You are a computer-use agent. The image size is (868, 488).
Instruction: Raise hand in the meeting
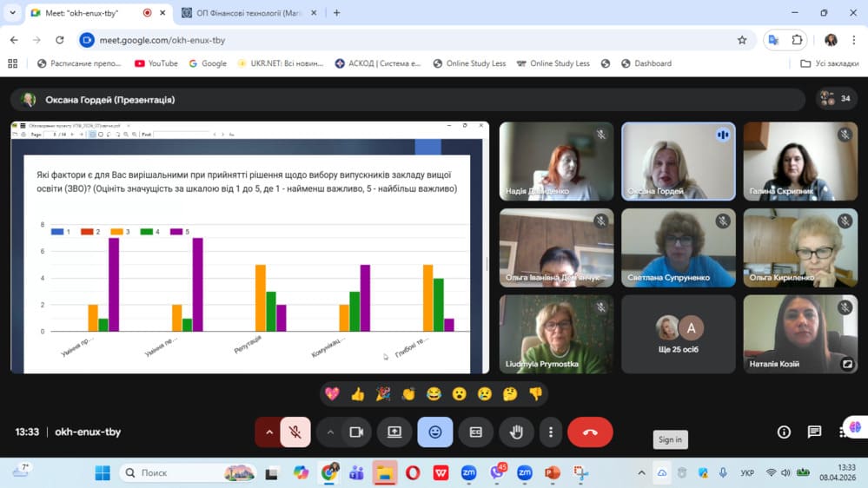pos(516,432)
